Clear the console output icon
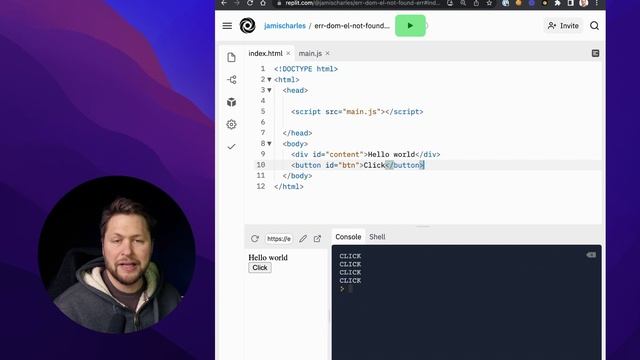The height and width of the screenshot is (360, 640). tap(591, 255)
